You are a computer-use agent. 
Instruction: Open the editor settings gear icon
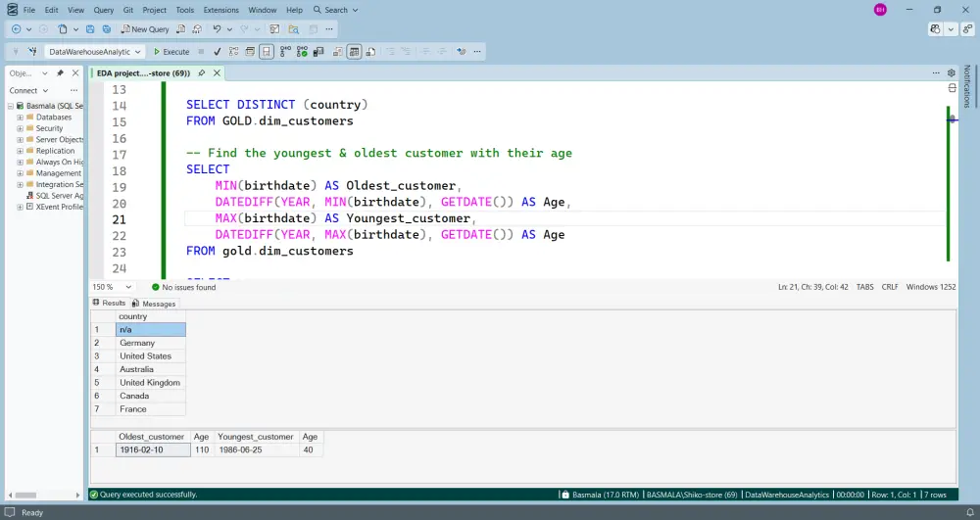click(952, 73)
